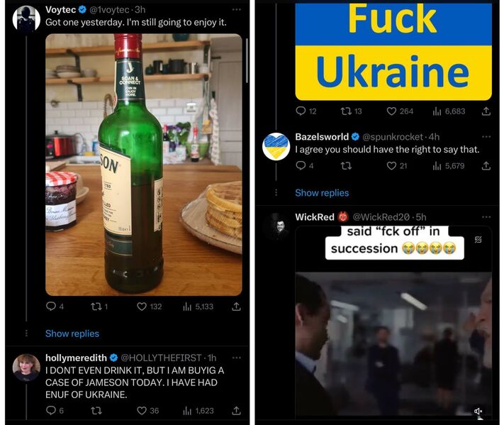Share the Ukraine flag image tweet
Image resolution: width=504 pixels, height=425 pixels.
coord(486,111)
